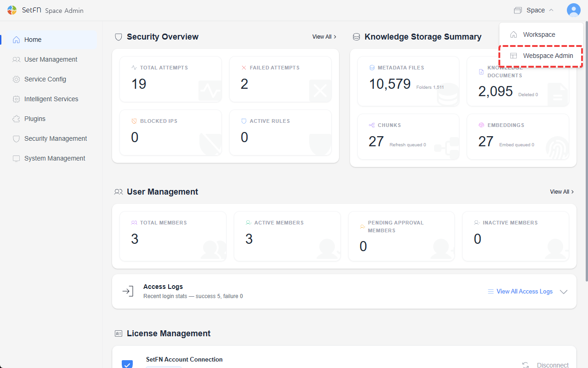Image resolution: width=588 pixels, height=368 pixels.
Task: Toggle the SetFN Account Connection checkbox
Action: (x=127, y=364)
